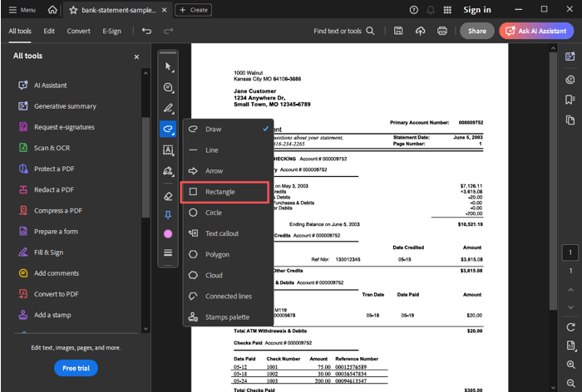Select the Polygon shape

[x=228, y=254]
